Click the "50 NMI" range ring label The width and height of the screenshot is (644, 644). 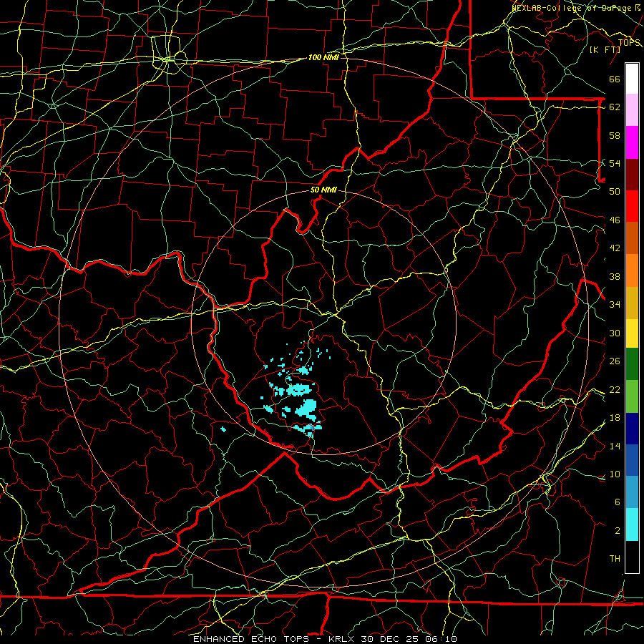323,190
